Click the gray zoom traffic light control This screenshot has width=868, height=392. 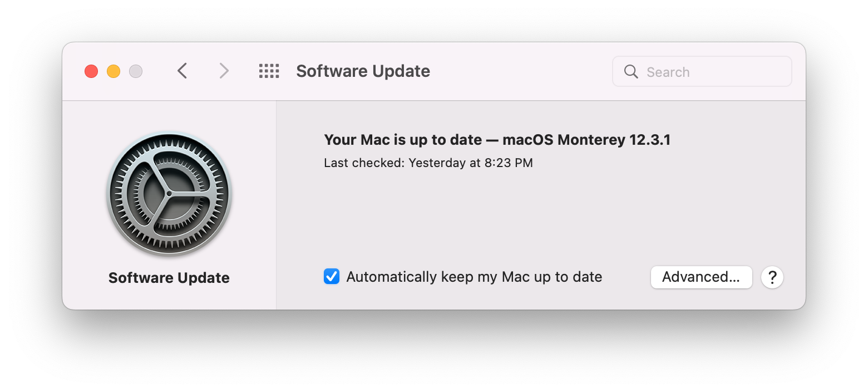(135, 71)
